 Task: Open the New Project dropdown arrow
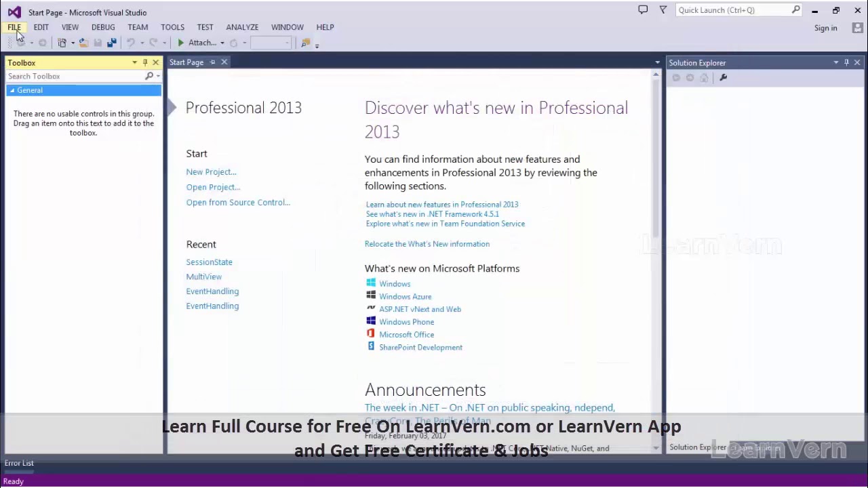pyautogui.click(x=73, y=43)
